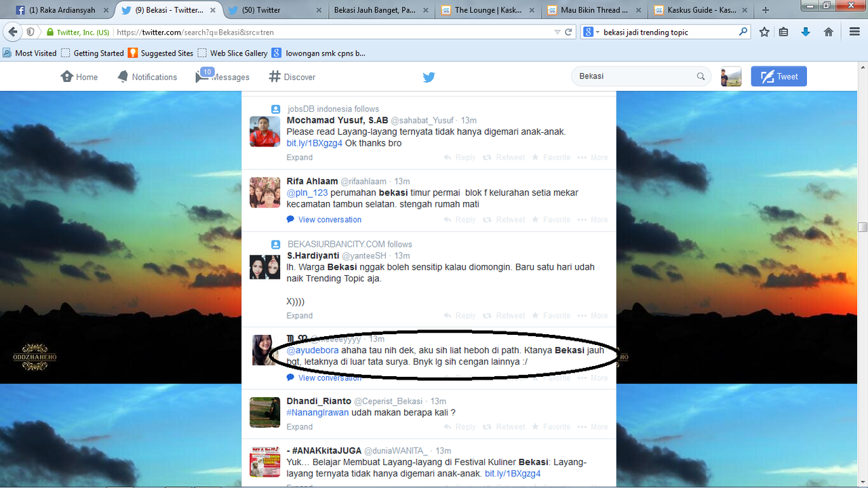Click the URL address bar

(332, 32)
